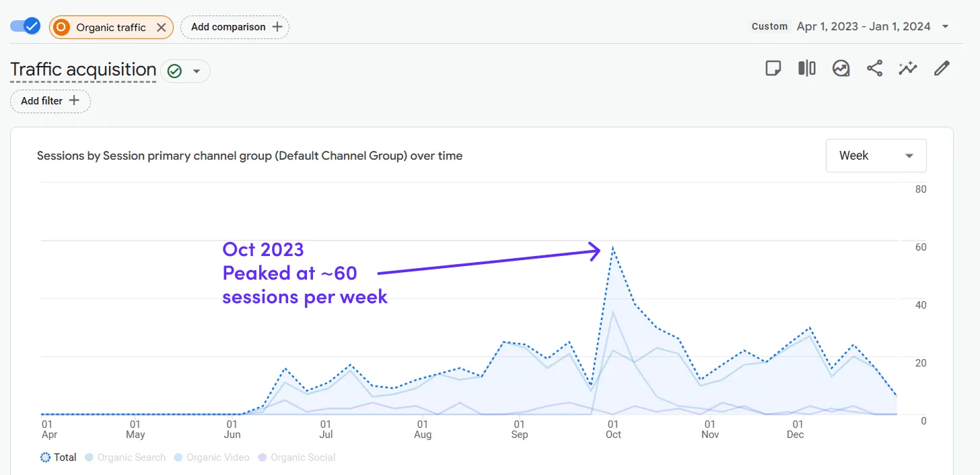Click the Add filter button

50,101
